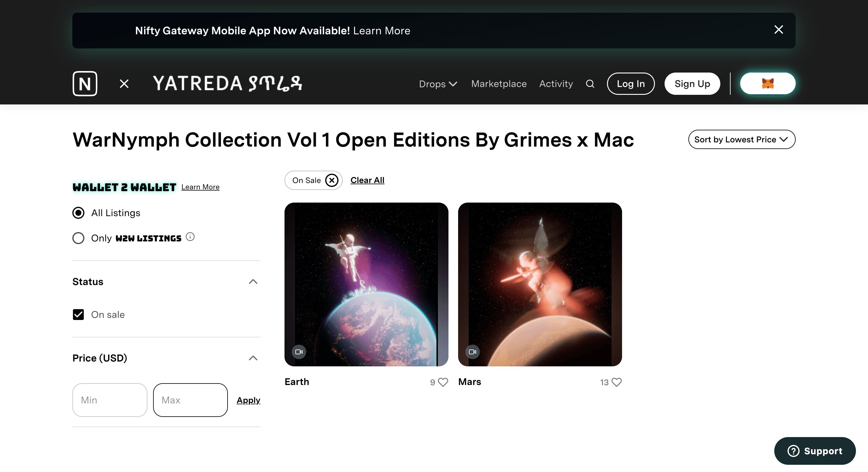This screenshot has width=868, height=472.
Task: Expand the Sort by Lowest Price dropdown
Action: click(x=741, y=139)
